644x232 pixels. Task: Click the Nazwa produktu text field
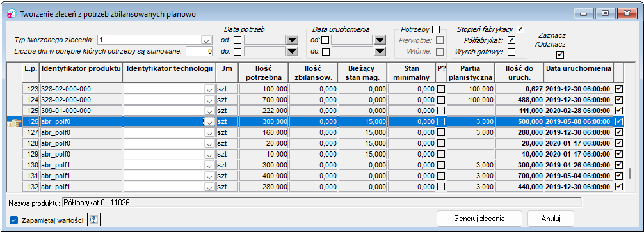point(321,202)
